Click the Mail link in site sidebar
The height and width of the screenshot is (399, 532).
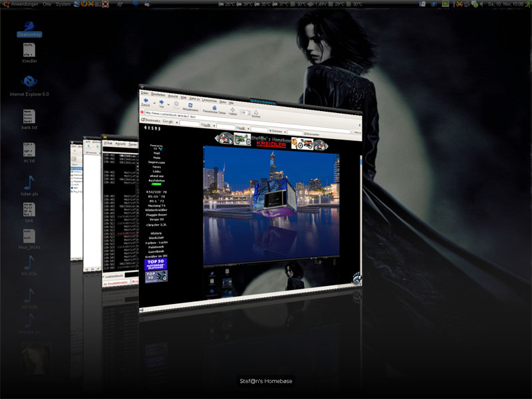coord(156,152)
